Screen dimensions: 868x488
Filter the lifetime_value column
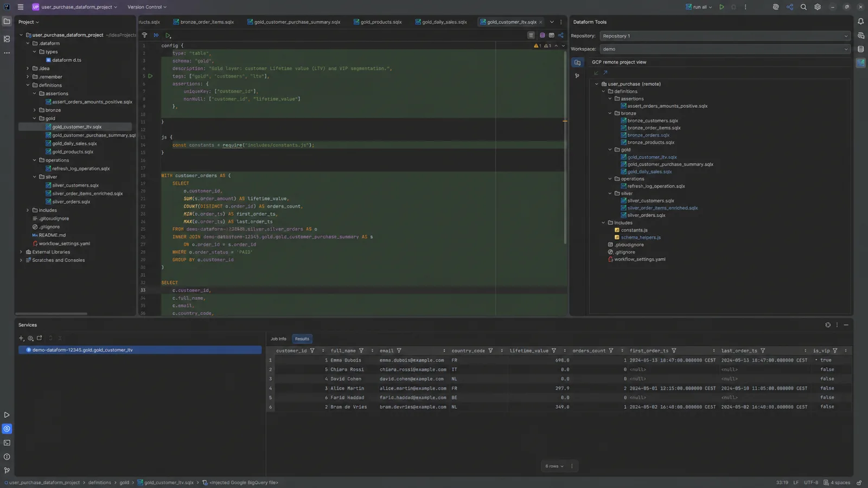pyautogui.click(x=554, y=351)
